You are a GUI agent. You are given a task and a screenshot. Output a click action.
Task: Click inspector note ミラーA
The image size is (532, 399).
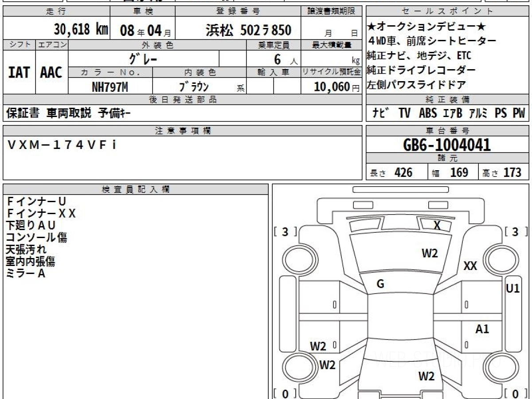coord(26,274)
